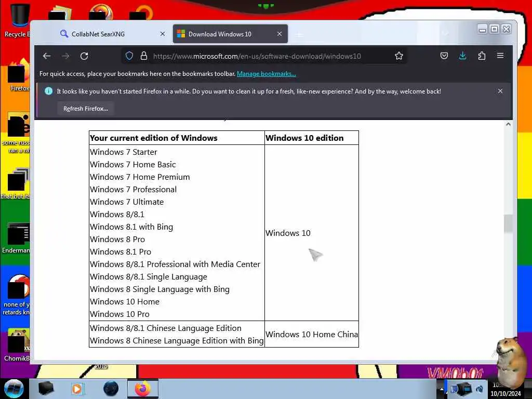Click the 'Windows 7 Professional' text
This screenshot has width=532, height=399.
(134, 189)
